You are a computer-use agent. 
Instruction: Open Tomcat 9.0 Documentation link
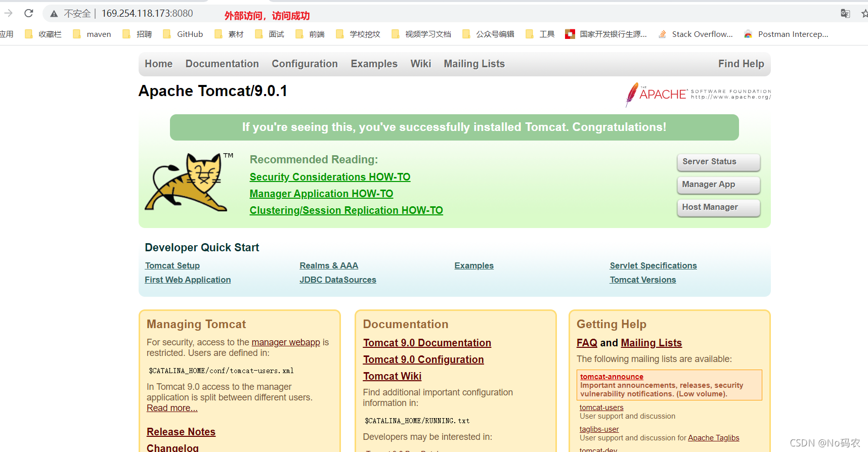pyautogui.click(x=427, y=343)
